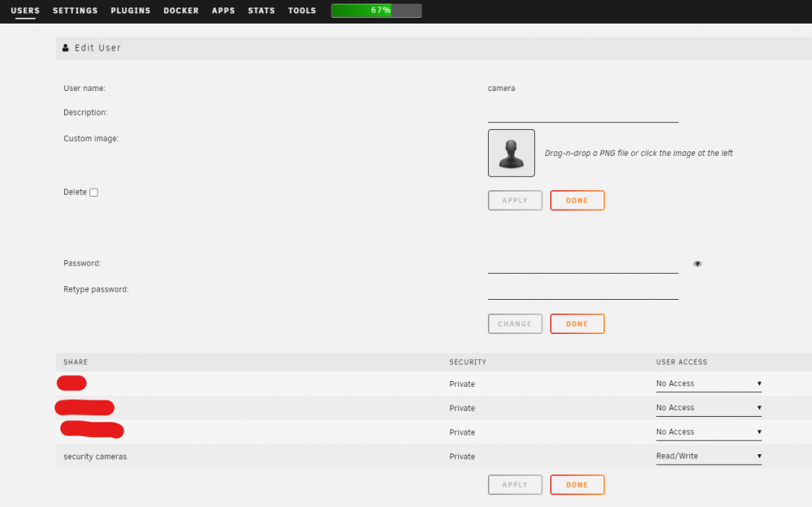Tick the Delete checkbox

tap(93, 193)
